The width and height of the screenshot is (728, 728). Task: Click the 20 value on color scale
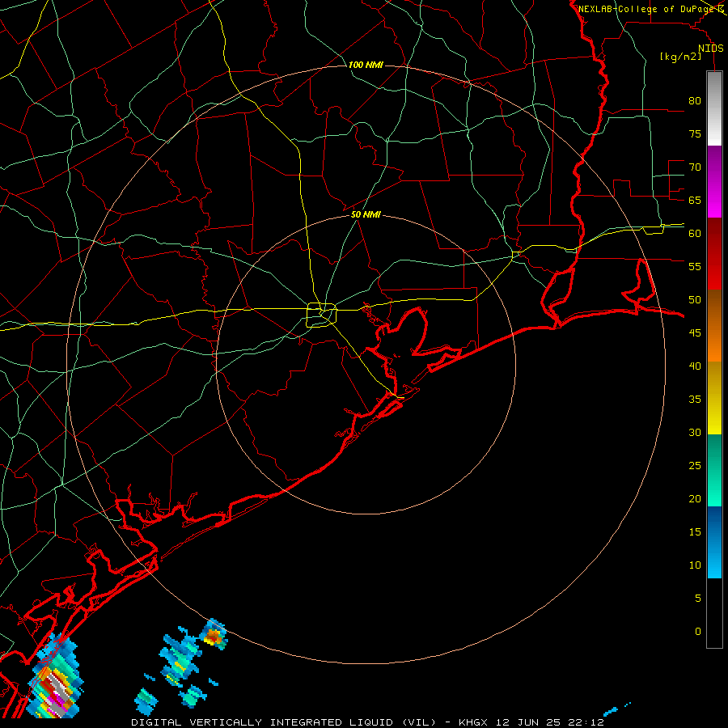tap(695, 498)
